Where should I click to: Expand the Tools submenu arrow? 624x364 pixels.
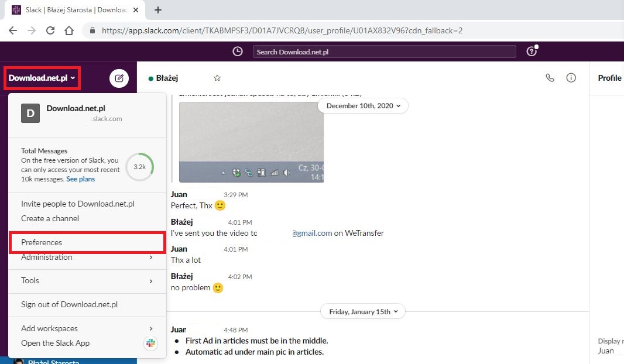click(x=151, y=281)
